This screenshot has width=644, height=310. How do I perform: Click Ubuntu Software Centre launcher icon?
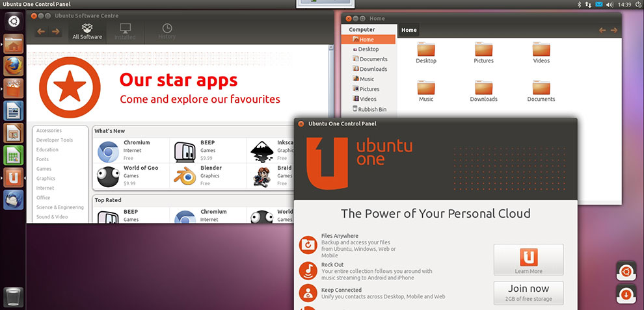pos(14,88)
